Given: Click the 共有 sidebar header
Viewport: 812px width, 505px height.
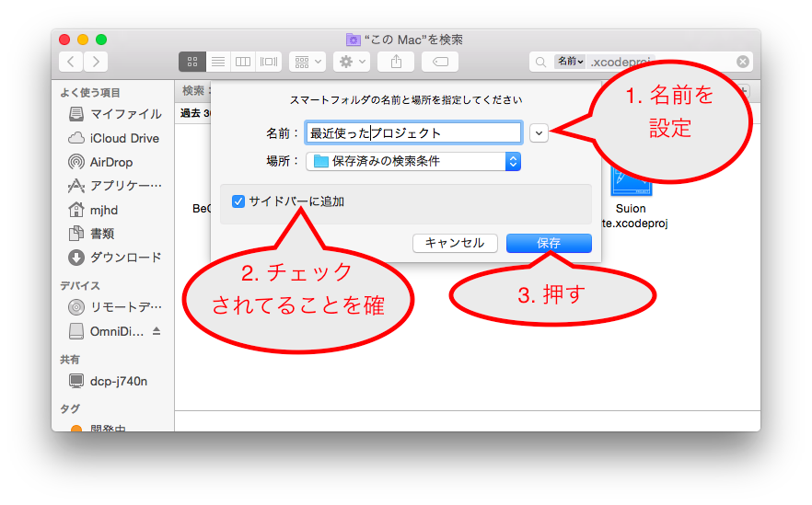Looking at the screenshot, I should [x=70, y=360].
